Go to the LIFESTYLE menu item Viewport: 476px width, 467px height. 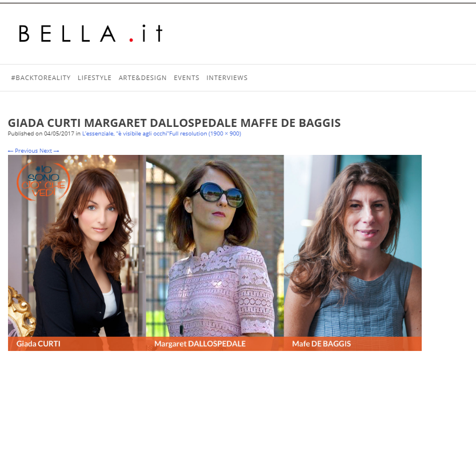click(94, 78)
